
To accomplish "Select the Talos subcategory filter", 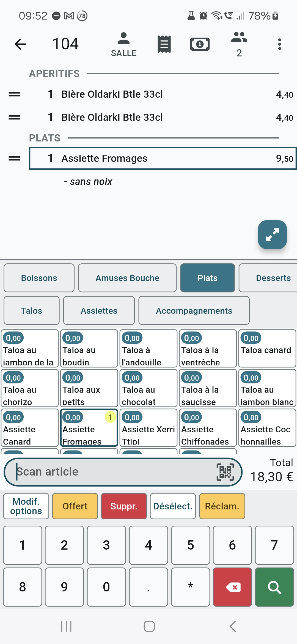I will [32, 311].
